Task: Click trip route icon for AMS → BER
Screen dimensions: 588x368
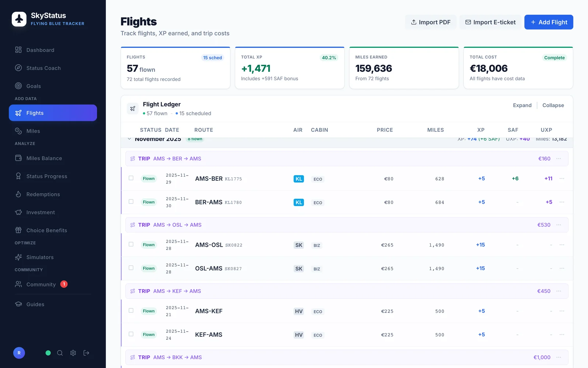Action: (x=133, y=159)
